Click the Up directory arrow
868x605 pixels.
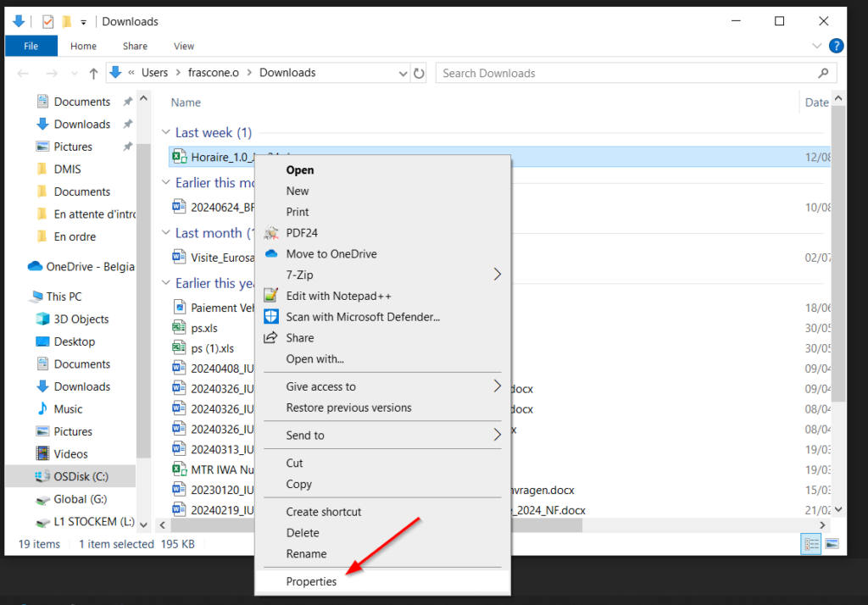93,73
